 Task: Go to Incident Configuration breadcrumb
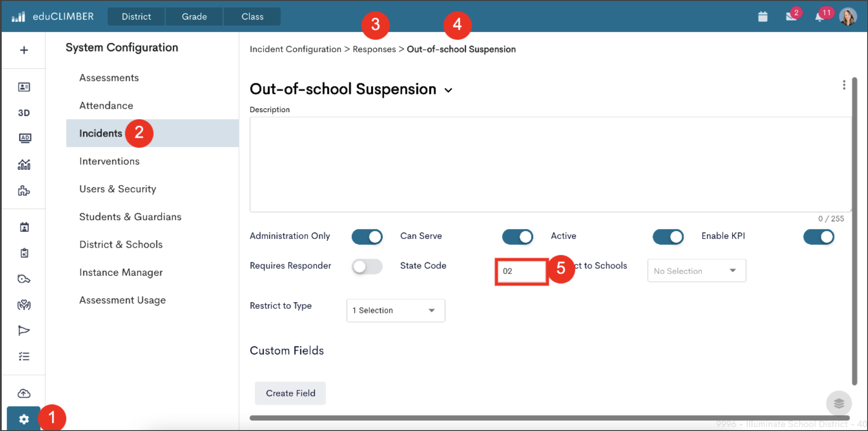pos(295,49)
